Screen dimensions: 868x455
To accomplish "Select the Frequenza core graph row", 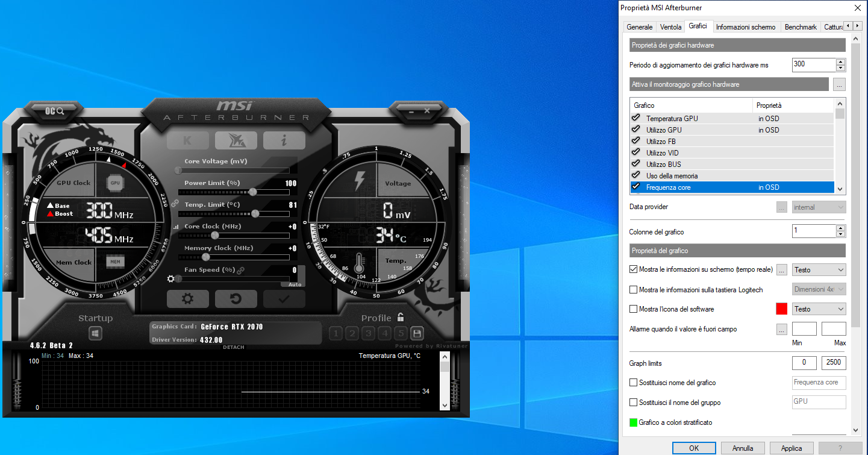I will (732, 187).
